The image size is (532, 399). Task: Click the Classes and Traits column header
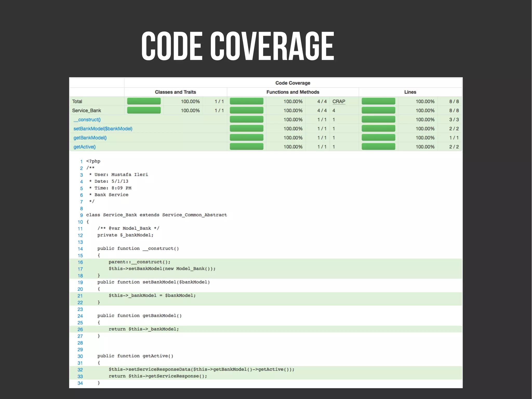point(175,92)
